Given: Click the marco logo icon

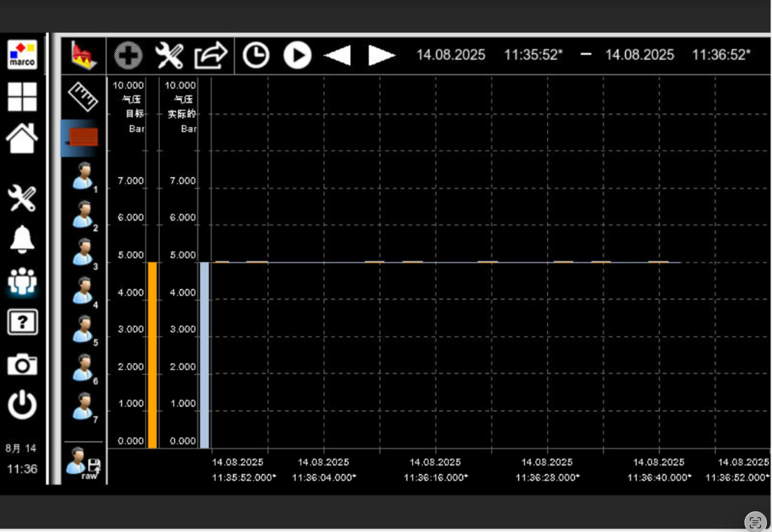Looking at the screenshot, I should point(22,55).
